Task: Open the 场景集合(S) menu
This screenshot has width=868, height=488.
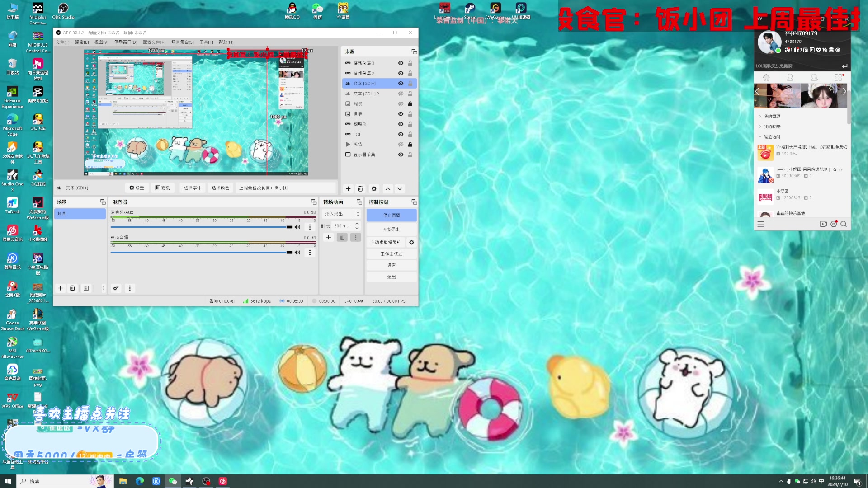Action: [x=183, y=42]
